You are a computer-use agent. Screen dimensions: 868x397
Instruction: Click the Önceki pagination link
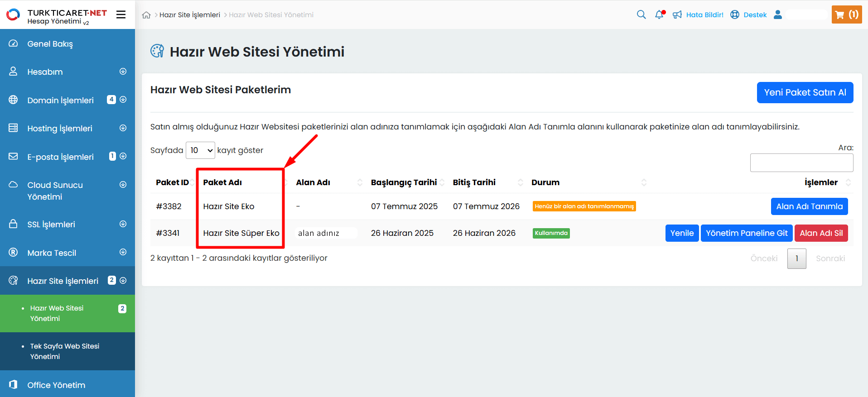(764, 258)
